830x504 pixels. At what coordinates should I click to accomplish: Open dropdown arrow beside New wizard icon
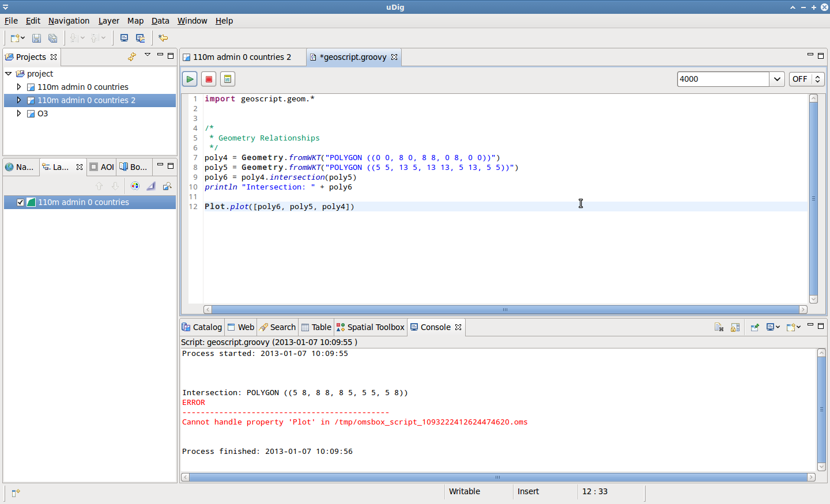click(23, 38)
